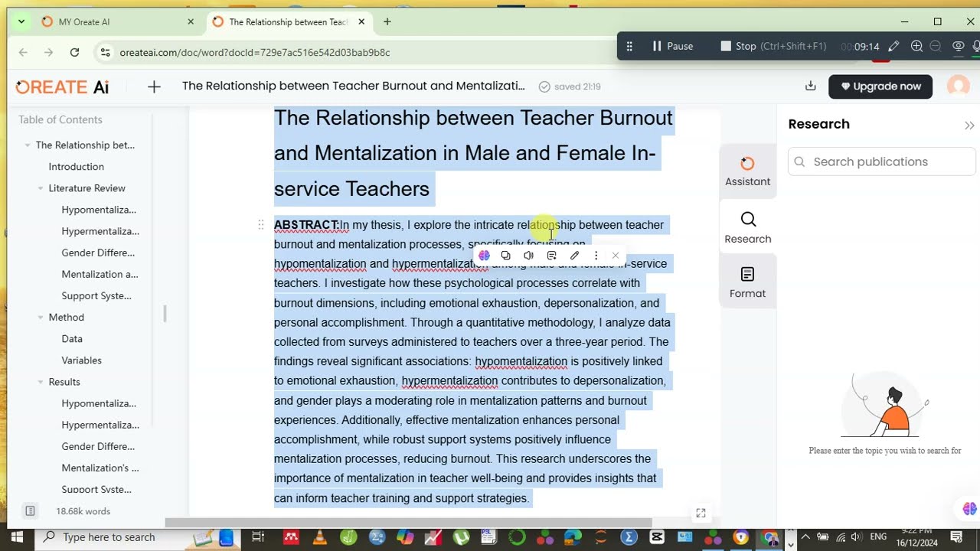Open the browser tab search dropdown
Image resolution: width=980 pixels, height=551 pixels.
[21, 22]
